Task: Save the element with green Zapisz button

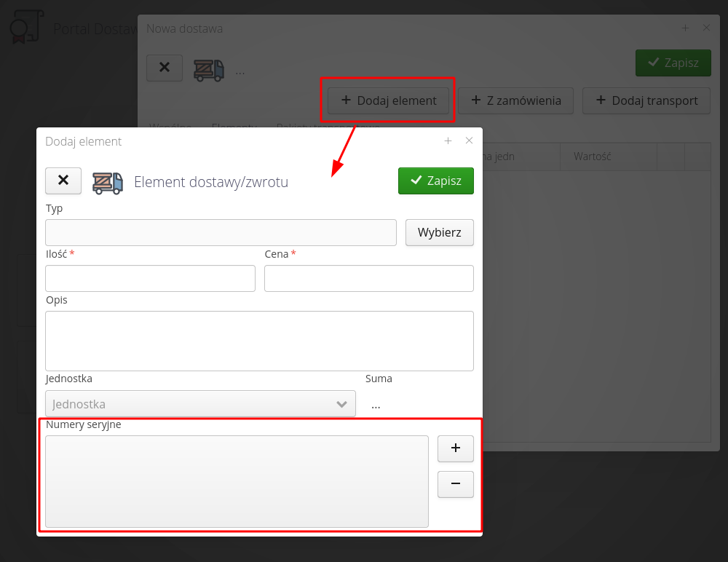Action: point(435,181)
